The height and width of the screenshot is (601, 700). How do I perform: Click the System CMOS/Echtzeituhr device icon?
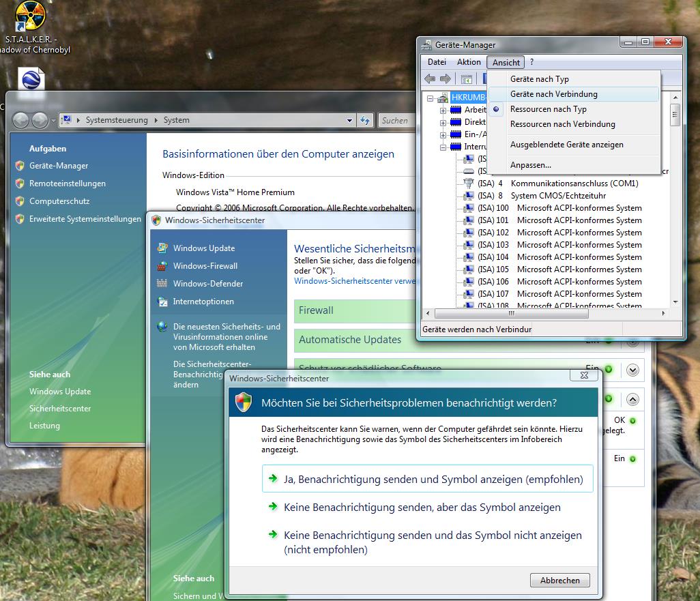click(x=468, y=196)
